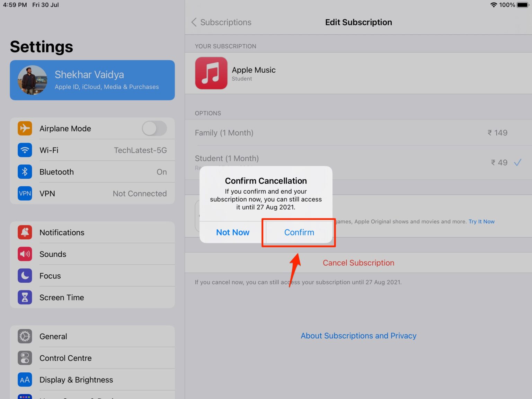Tap the Shekhar Vaidya profile photo
Viewport: 532px width, 399px height.
(x=33, y=80)
